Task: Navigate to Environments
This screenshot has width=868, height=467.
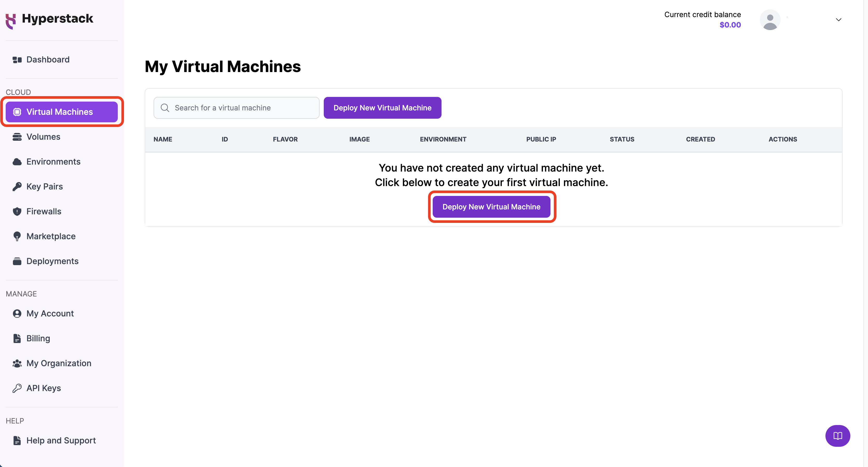Action: (x=62, y=162)
